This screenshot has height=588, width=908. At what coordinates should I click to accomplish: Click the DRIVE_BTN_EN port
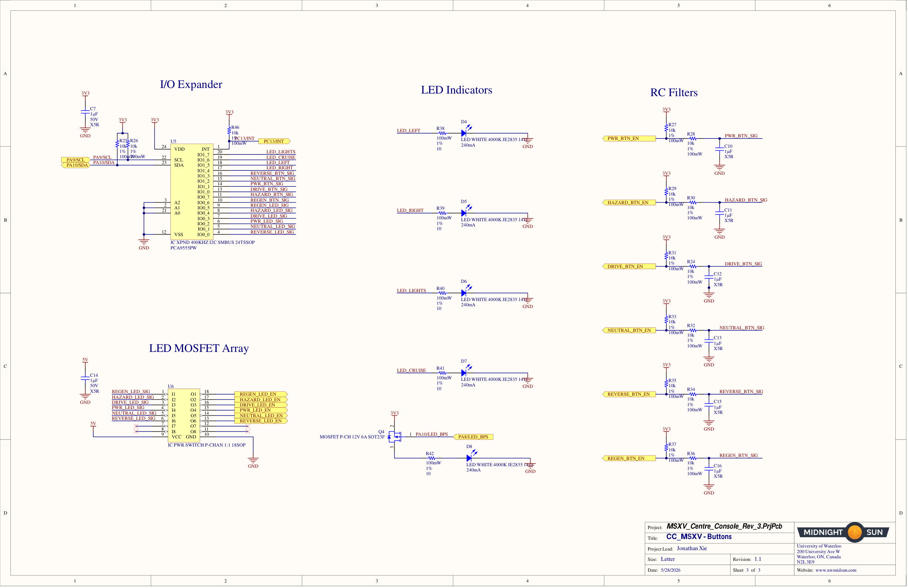point(629,266)
